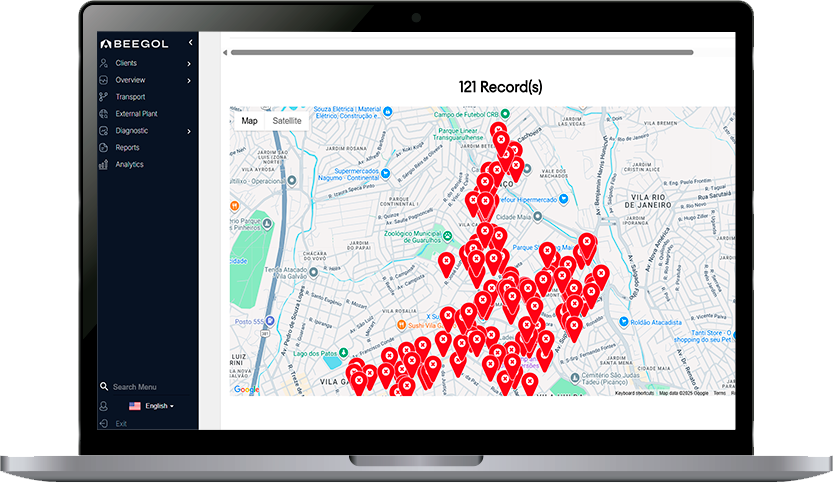Click the Reports icon in sidebar

point(104,148)
